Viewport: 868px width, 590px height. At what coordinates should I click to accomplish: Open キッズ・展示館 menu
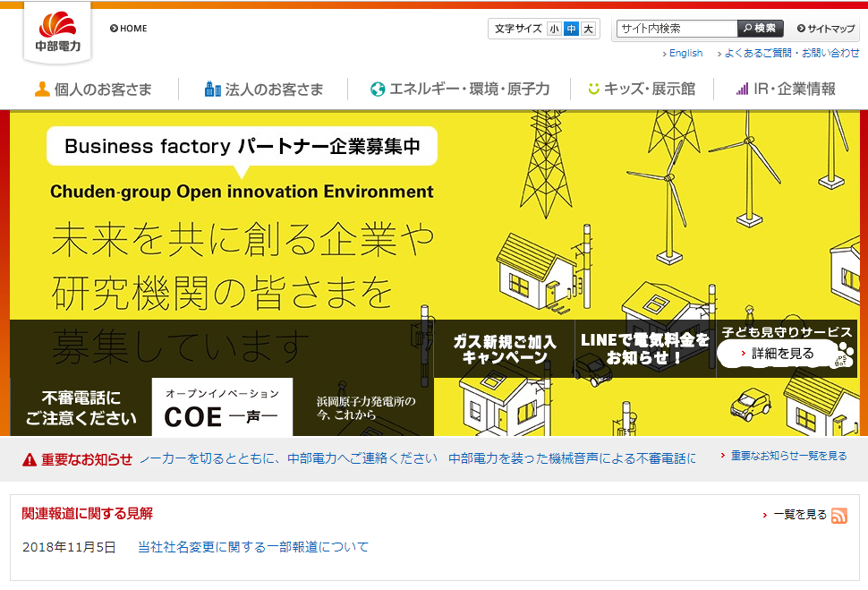642,90
